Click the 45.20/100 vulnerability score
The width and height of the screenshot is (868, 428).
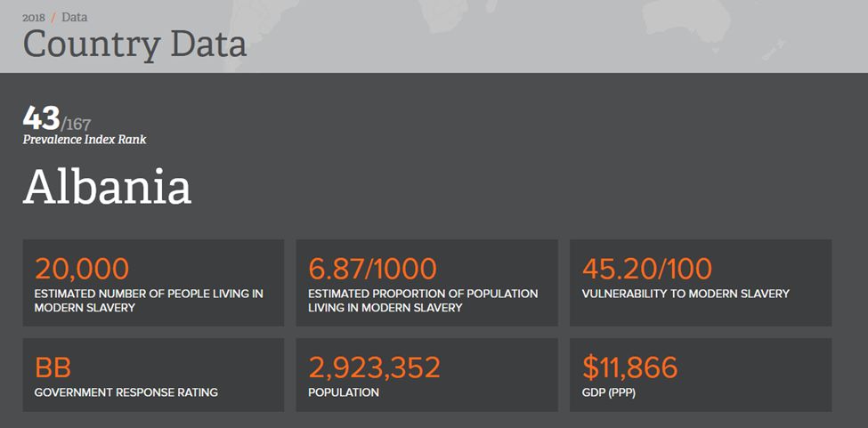(x=647, y=268)
